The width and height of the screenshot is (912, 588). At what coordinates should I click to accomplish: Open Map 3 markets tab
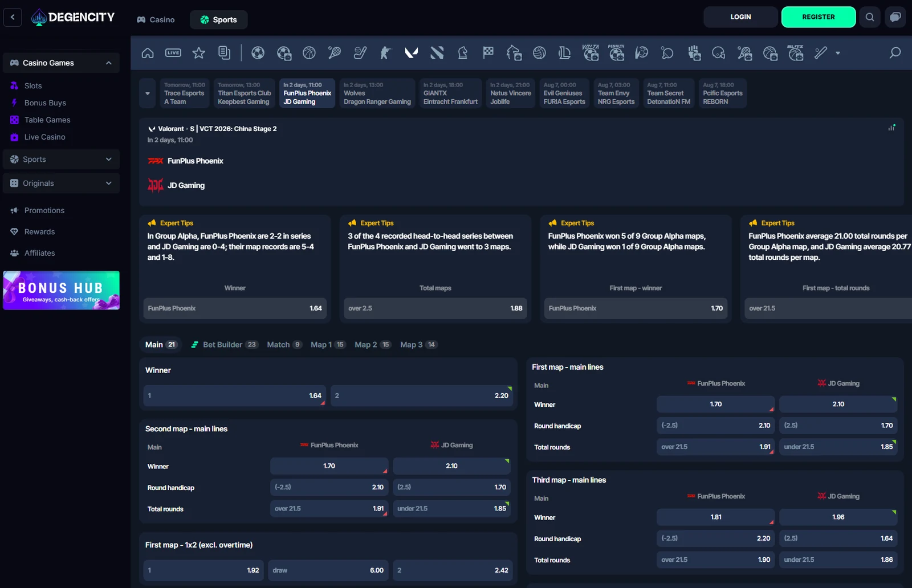point(418,344)
